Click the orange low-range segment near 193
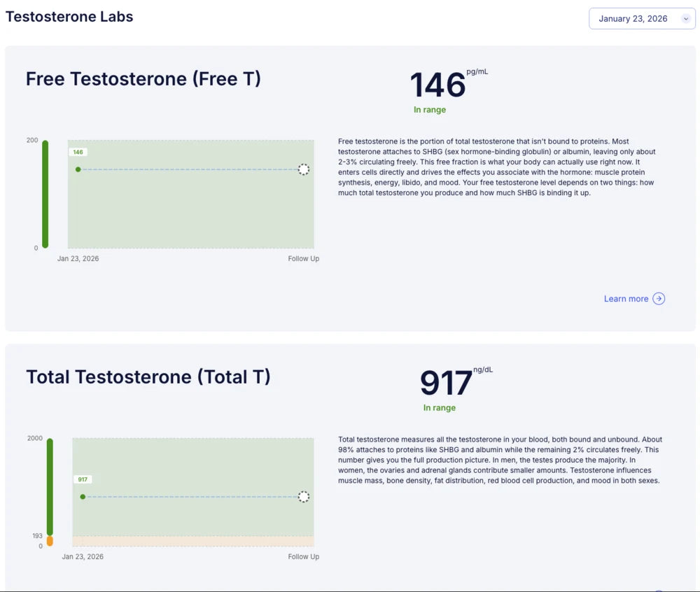700x592 pixels. pos(50,541)
